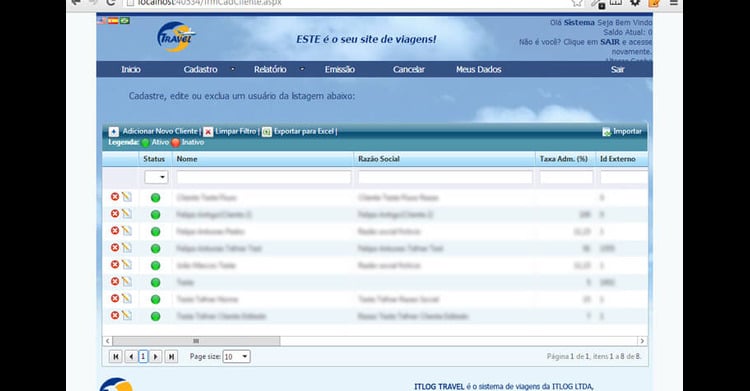Image resolution: width=750 pixels, height=391 pixels.
Task: Edit the first client row
Action: pos(126,197)
